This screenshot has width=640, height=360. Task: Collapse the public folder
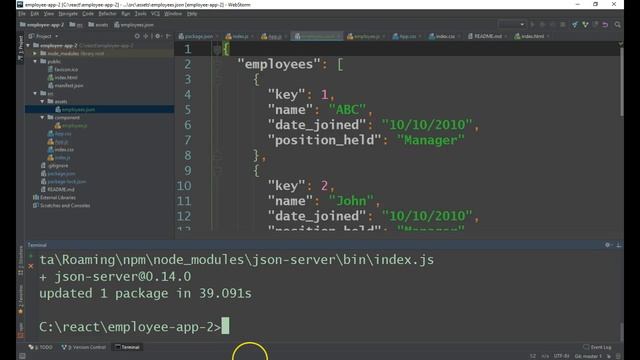pos(35,61)
